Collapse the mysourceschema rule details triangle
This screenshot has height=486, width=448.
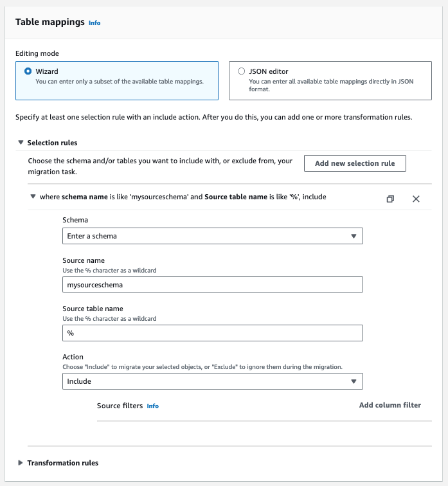33,197
